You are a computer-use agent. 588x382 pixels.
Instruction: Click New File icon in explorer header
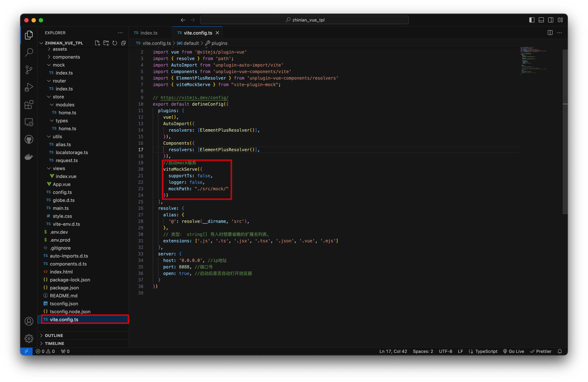pos(97,43)
